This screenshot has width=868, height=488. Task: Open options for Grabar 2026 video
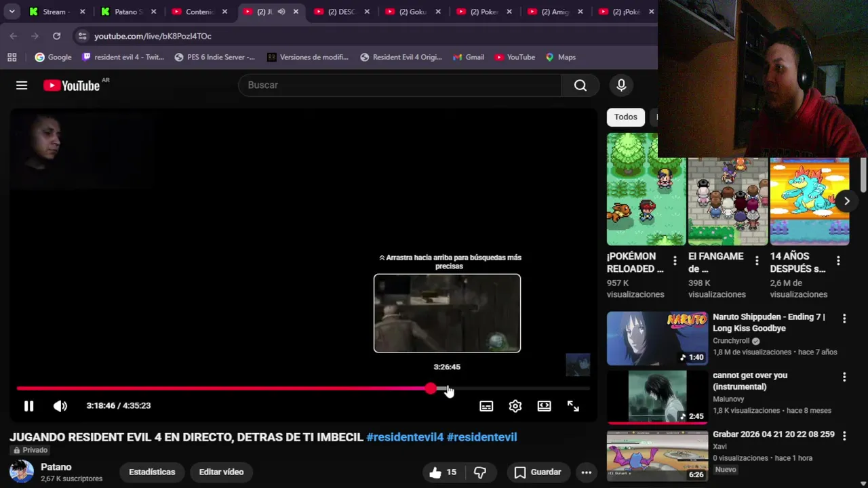coord(844,435)
